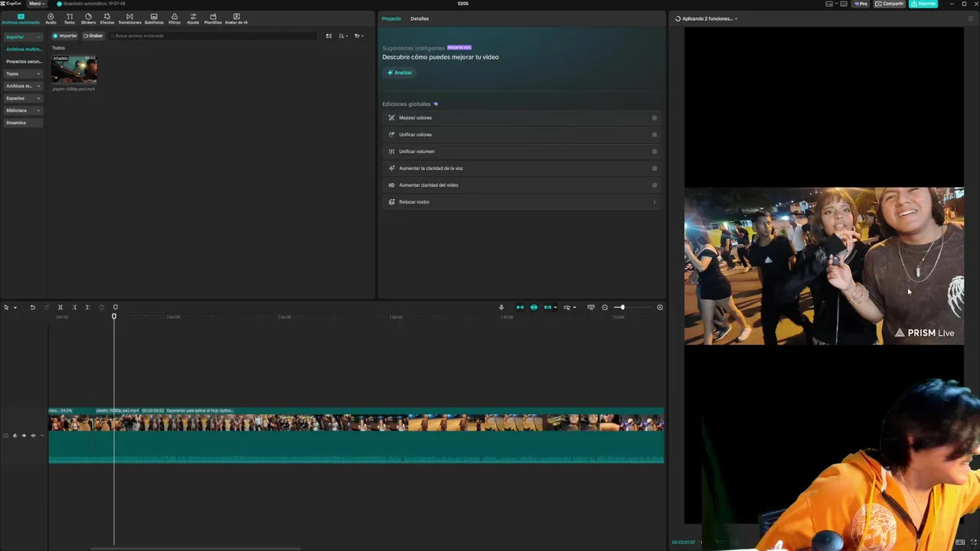Open the media filter dropdown
This screenshot has height=551, width=980.
tap(358, 36)
